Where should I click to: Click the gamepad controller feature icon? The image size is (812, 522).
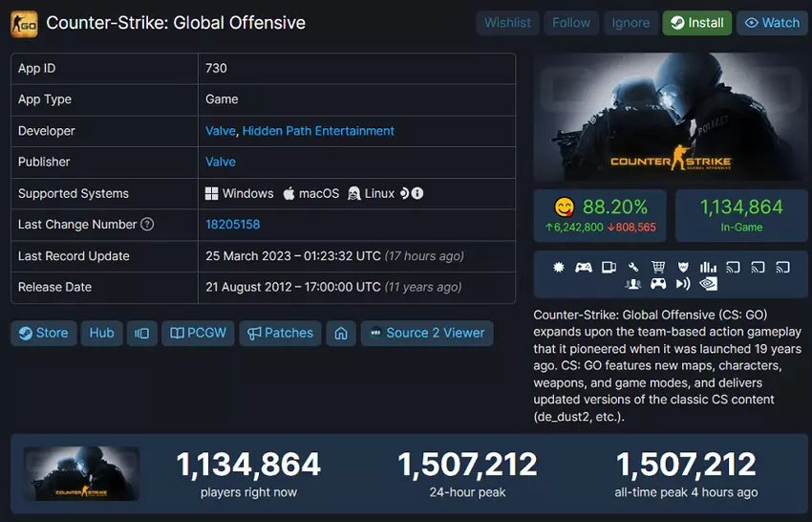[x=583, y=268]
